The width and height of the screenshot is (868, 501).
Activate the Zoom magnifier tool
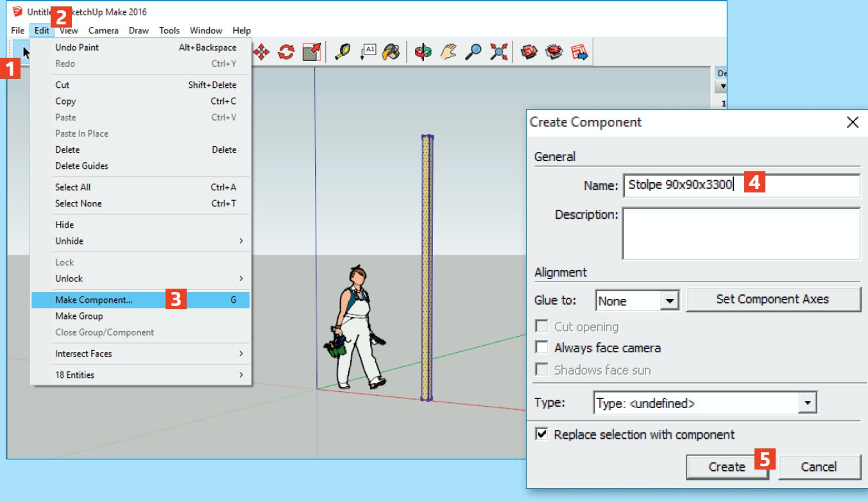click(x=472, y=52)
